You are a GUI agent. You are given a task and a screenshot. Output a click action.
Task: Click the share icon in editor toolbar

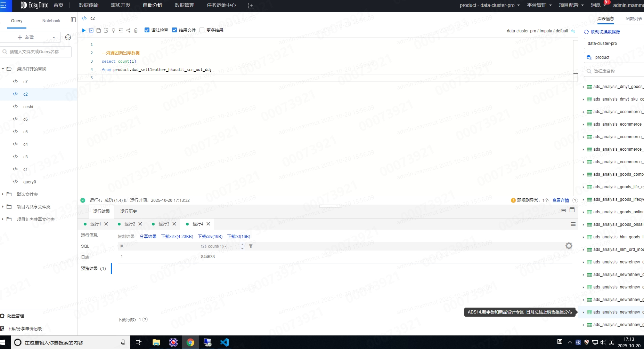[x=128, y=30]
